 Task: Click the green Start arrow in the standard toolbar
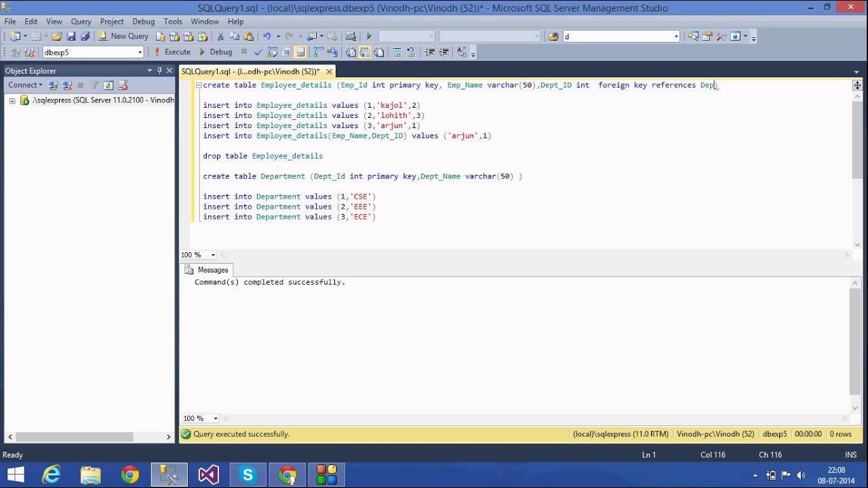[x=369, y=36]
